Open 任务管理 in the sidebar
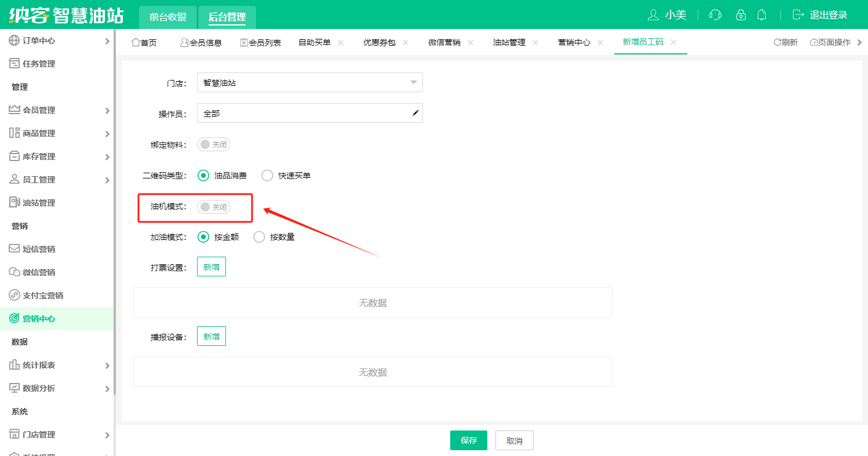 39,64
